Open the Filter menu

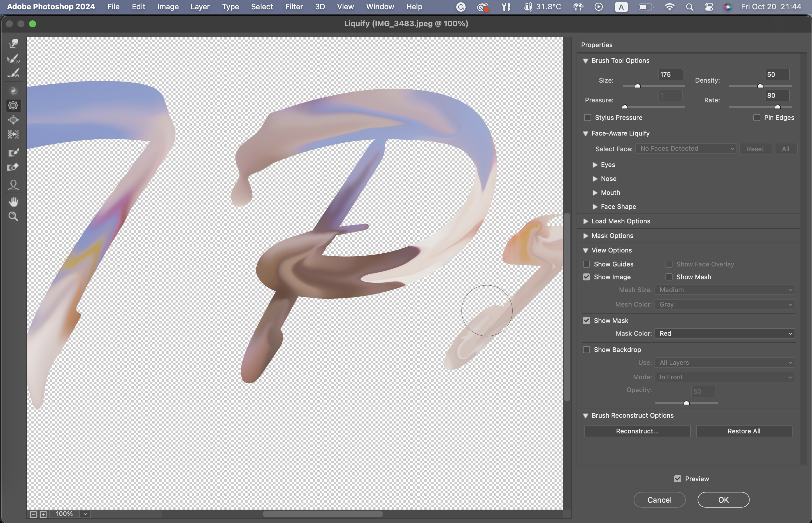[x=294, y=7]
